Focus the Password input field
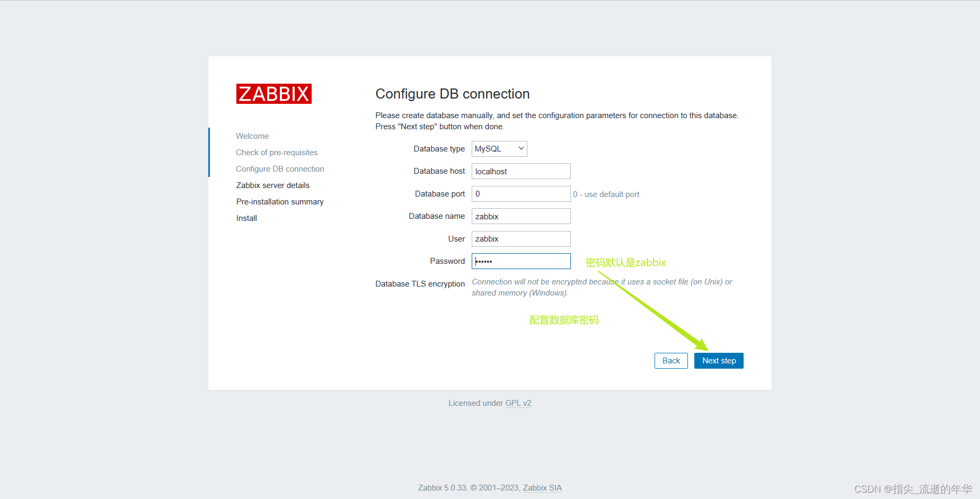The height and width of the screenshot is (499, 980). point(521,261)
